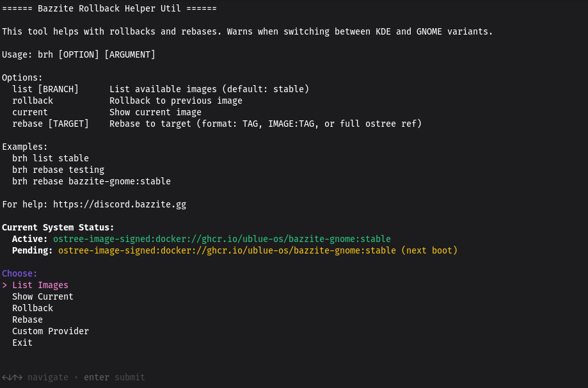This screenshot has width=588, height=388.
Task: Click the 'Current System Status:' heading
Action: (x=58, y=227)
